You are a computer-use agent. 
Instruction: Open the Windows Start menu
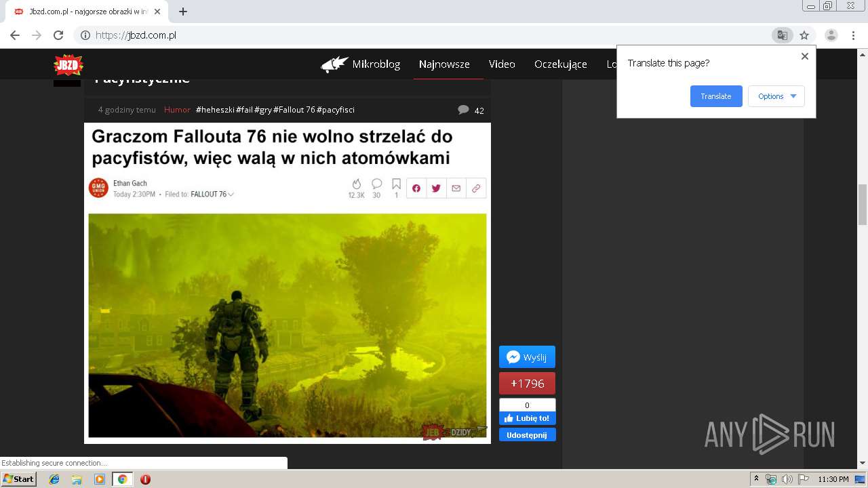[x=18, y=479]
